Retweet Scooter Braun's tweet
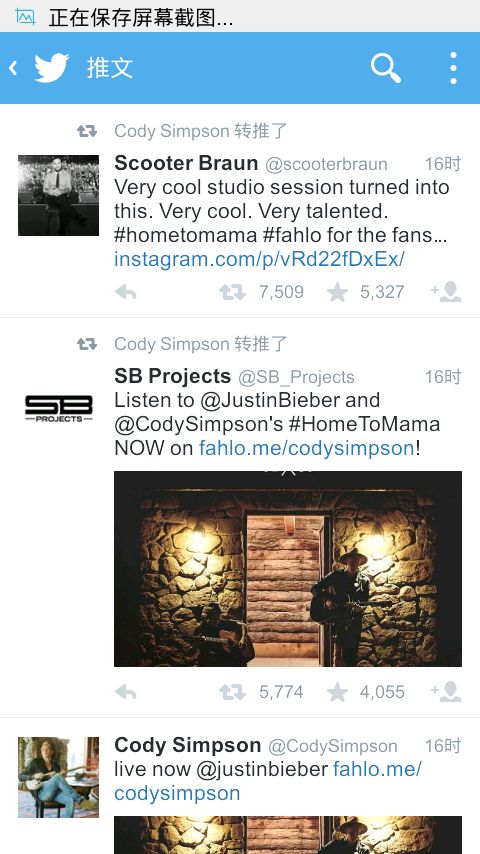The height and width of the screenshot is (854, 480). tap(233, 292)
